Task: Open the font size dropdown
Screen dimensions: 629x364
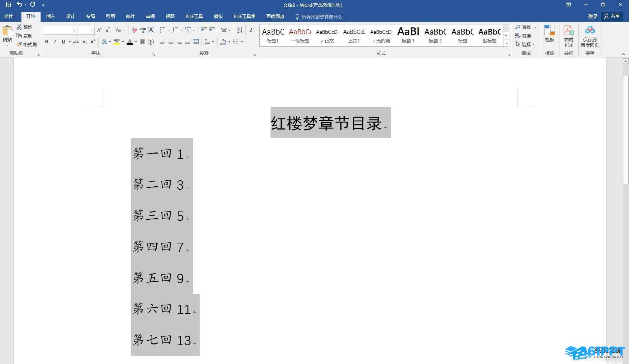Action: 92,30
